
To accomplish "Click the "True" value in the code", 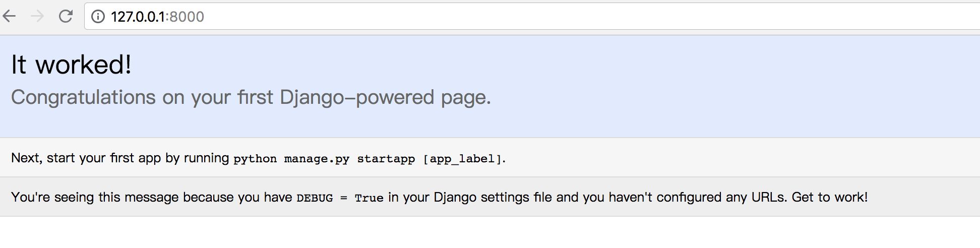I will click(x=369, y=198).
